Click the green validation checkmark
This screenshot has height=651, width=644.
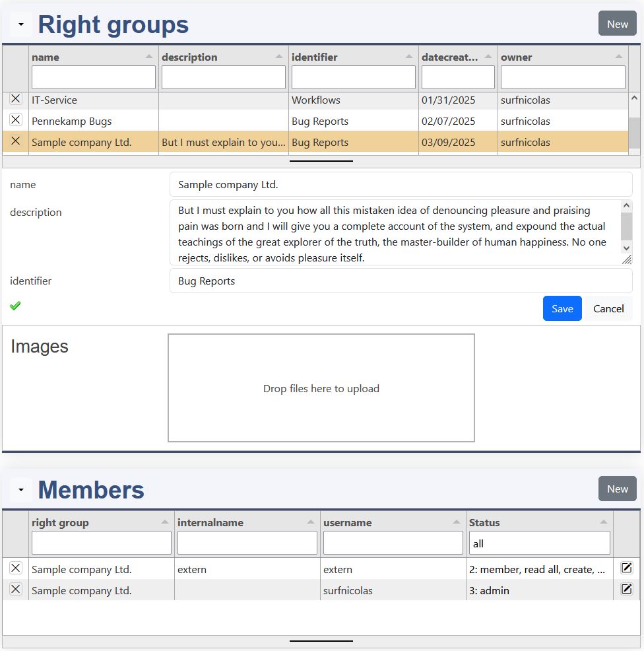click(15, 306)
